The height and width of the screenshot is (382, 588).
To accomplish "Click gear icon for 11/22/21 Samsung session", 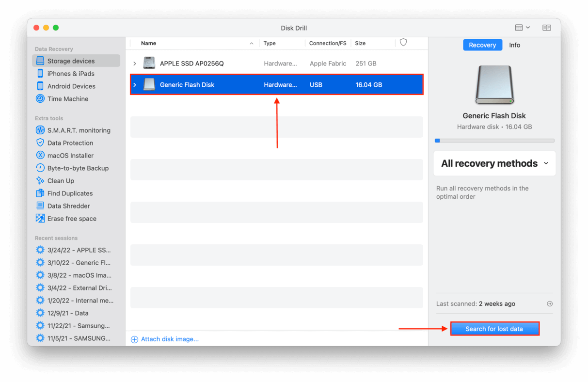I will (40, 326).
